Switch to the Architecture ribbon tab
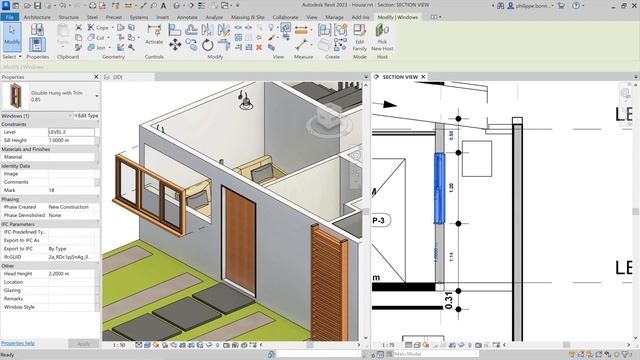The image size is (640, 360). (x=37, y=17)
